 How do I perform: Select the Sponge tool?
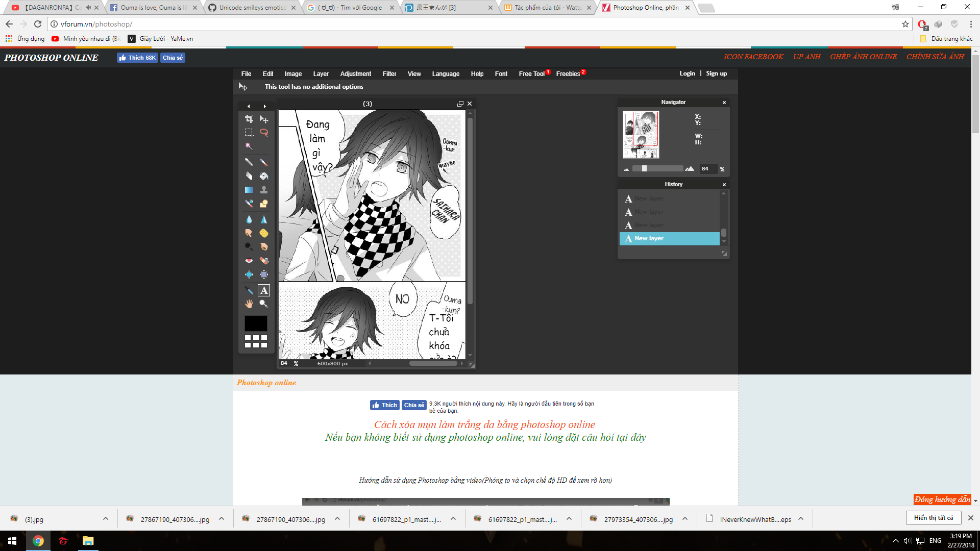264,233
